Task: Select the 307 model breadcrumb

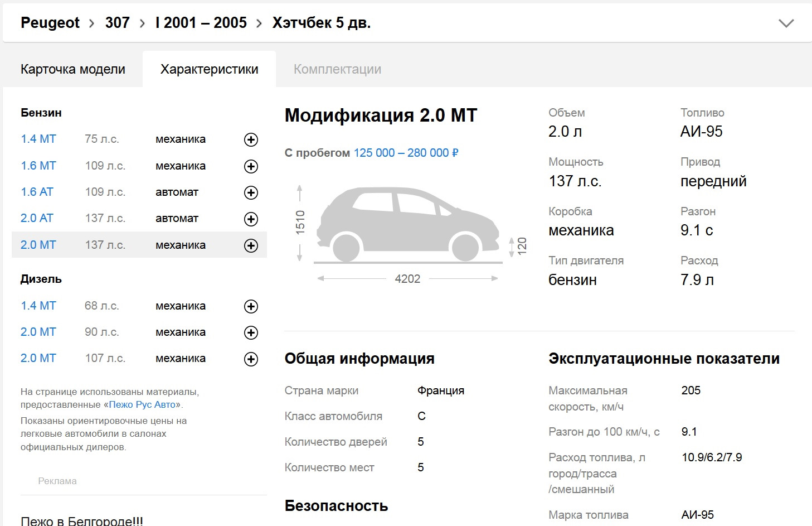Action: point(117,23)
